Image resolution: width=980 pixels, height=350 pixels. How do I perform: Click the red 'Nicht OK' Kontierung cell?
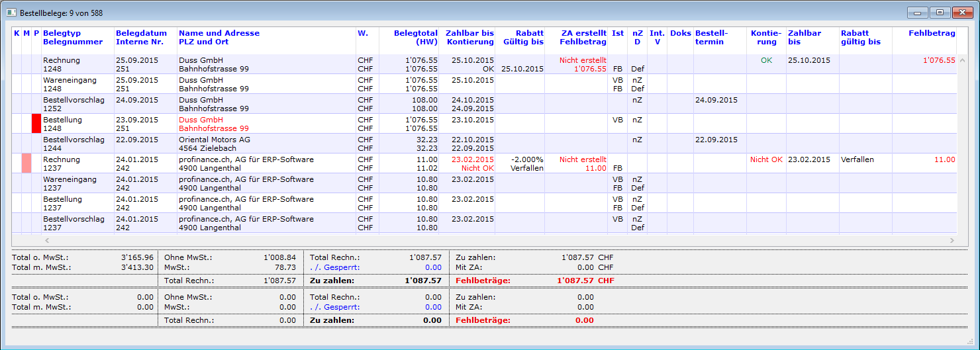coord(766,159)
